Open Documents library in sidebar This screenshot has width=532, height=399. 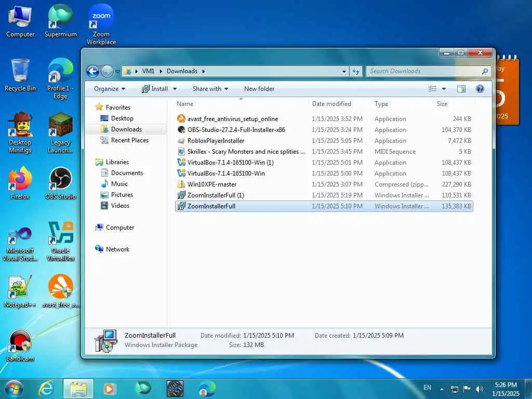(x=123, y=173)
